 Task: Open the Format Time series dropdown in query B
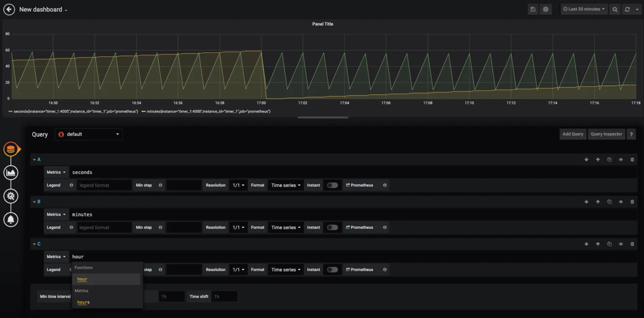click(286, 228)
